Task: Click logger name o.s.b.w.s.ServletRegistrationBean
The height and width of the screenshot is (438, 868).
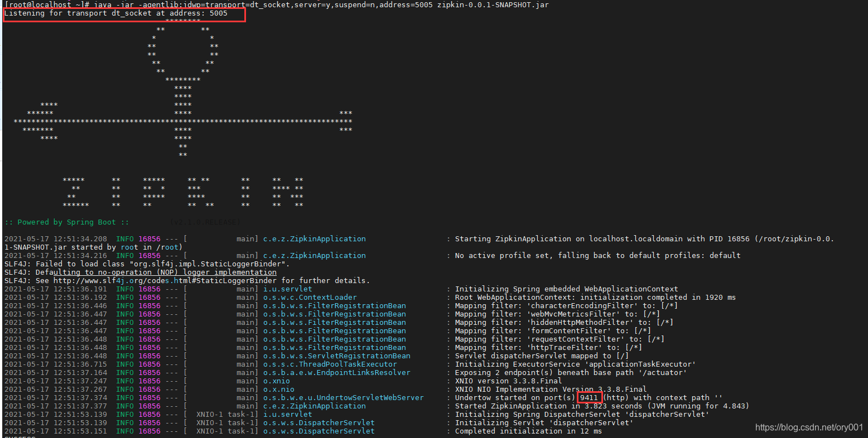Action: [x=337, y=356]
